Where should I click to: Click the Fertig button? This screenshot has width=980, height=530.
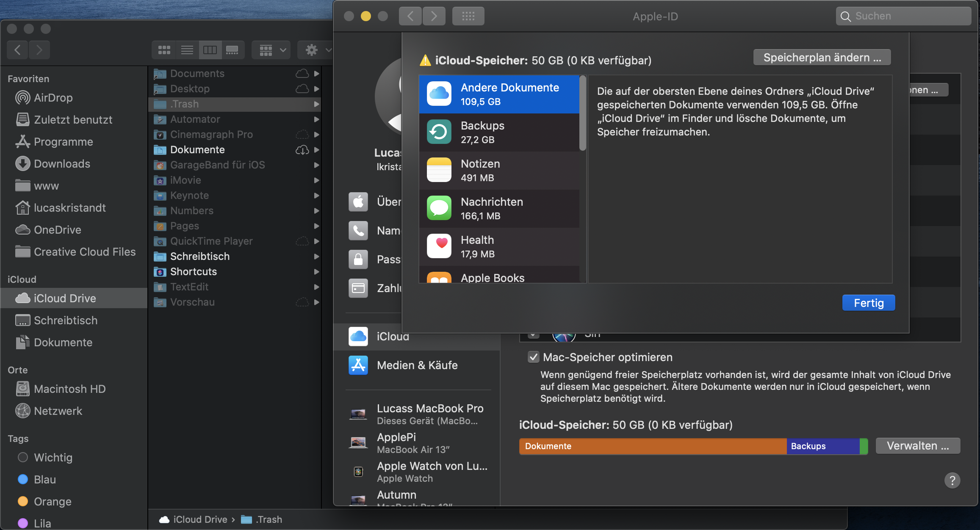tap(868, 303)
